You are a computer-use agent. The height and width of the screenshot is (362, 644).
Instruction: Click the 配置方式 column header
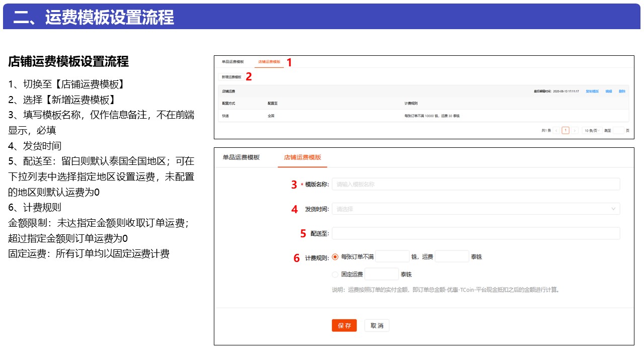coord(228,103)
